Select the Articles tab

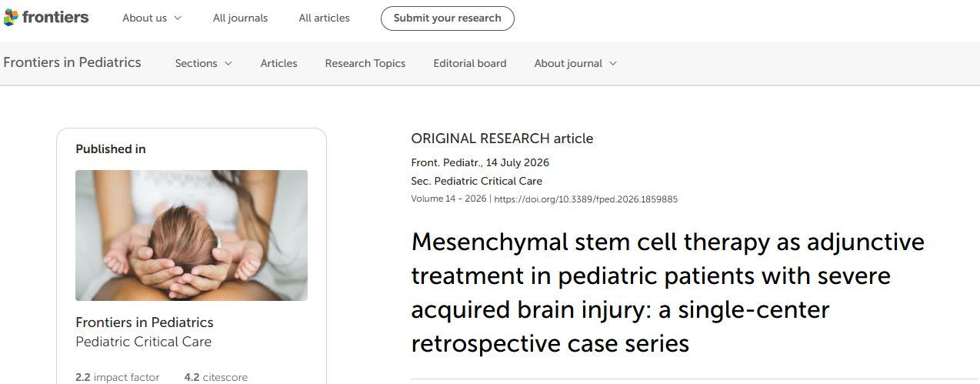[x=278, y=63]
